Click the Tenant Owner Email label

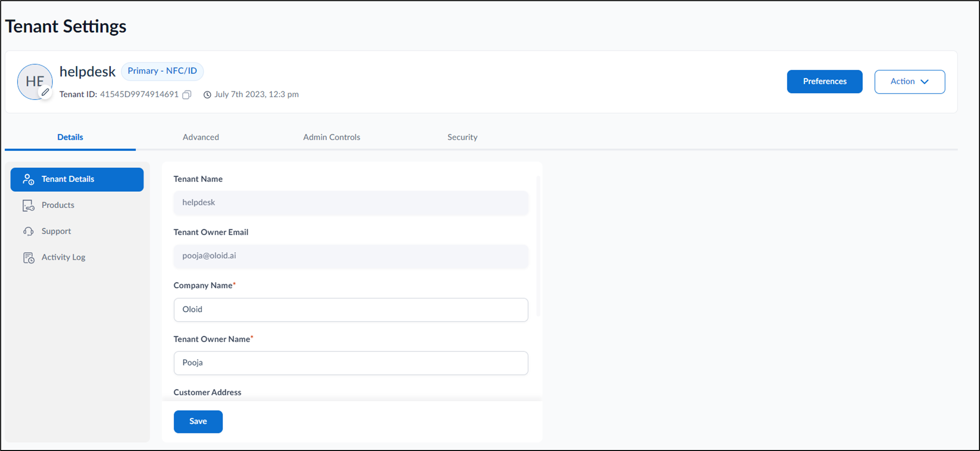211,232
